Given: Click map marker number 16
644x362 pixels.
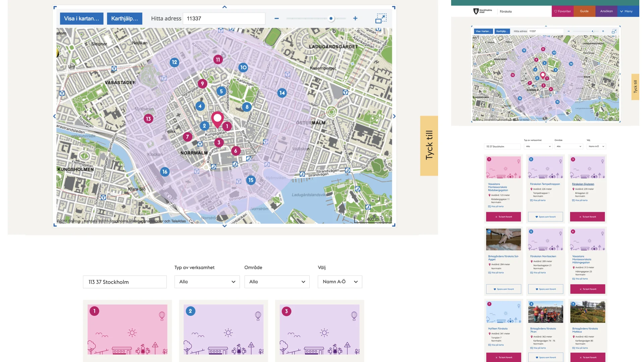Looking at the screenshot, I should [x=165, y=172].
